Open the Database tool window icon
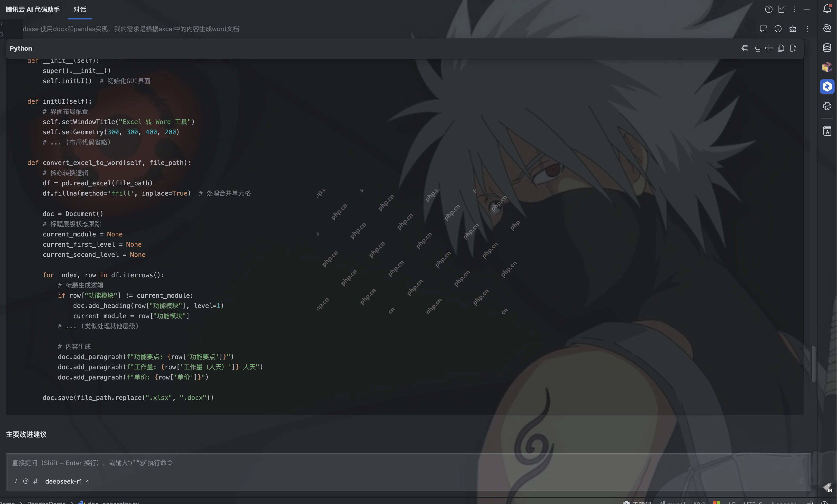 (x=827, y=48)
